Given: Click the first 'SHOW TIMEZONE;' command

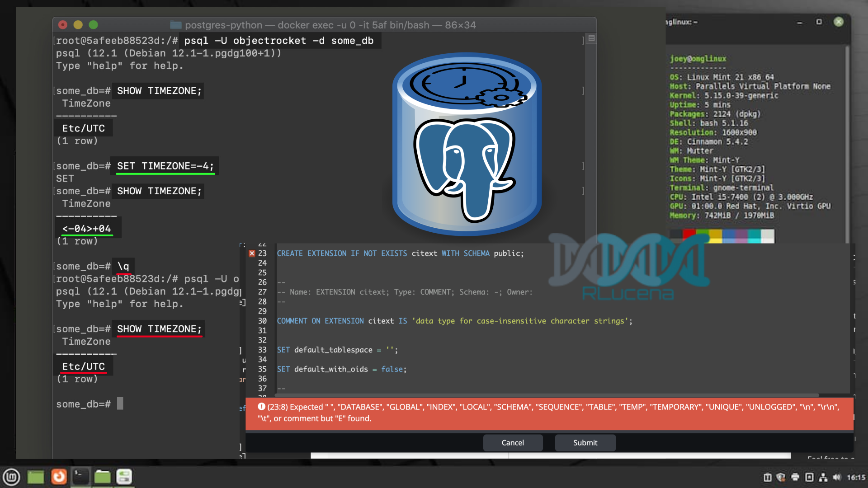Looking at the screenshot, I should 159,91.
